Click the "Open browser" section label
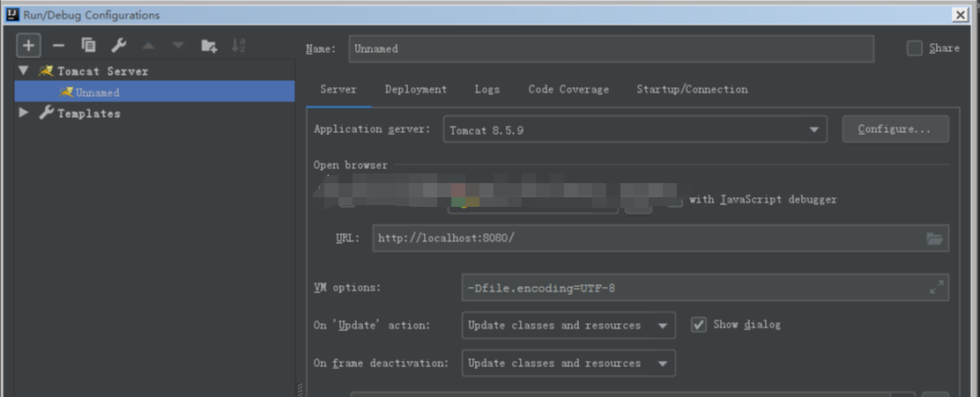 [351, 165]
